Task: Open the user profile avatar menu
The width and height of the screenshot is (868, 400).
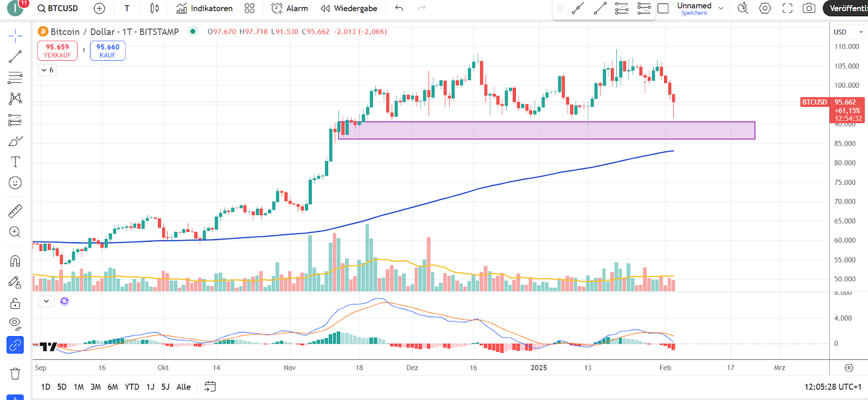Action: (15, 8)
